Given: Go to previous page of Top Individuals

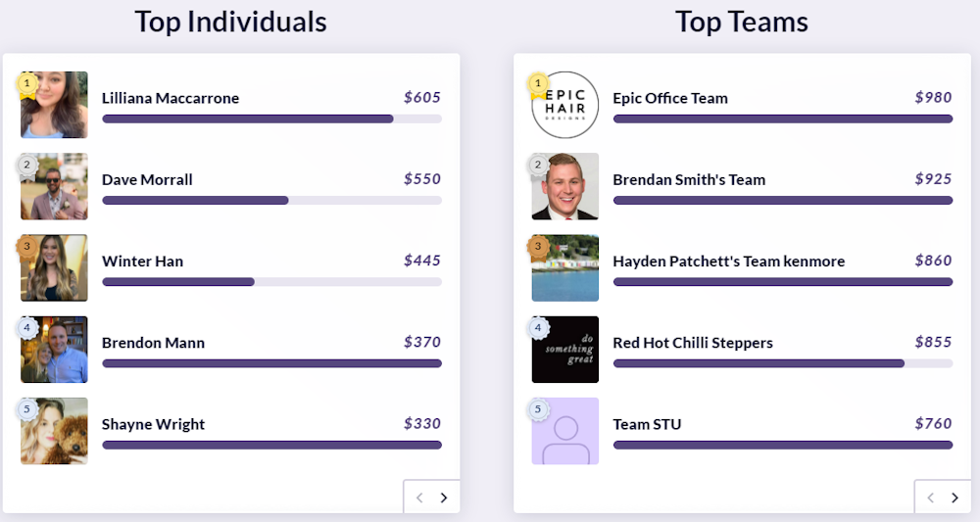Looking at the screenshot, I should (419, 498).
